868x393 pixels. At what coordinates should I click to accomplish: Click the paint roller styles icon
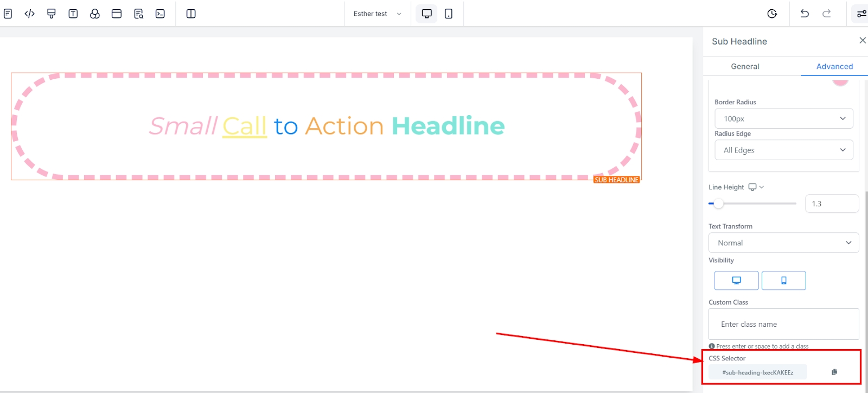click(52, 14)
